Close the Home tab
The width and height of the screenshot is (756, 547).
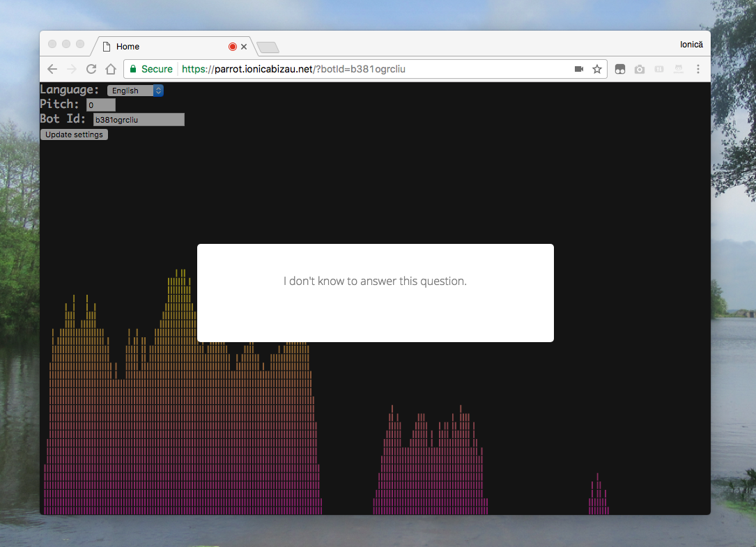click(x=244, y=47)
